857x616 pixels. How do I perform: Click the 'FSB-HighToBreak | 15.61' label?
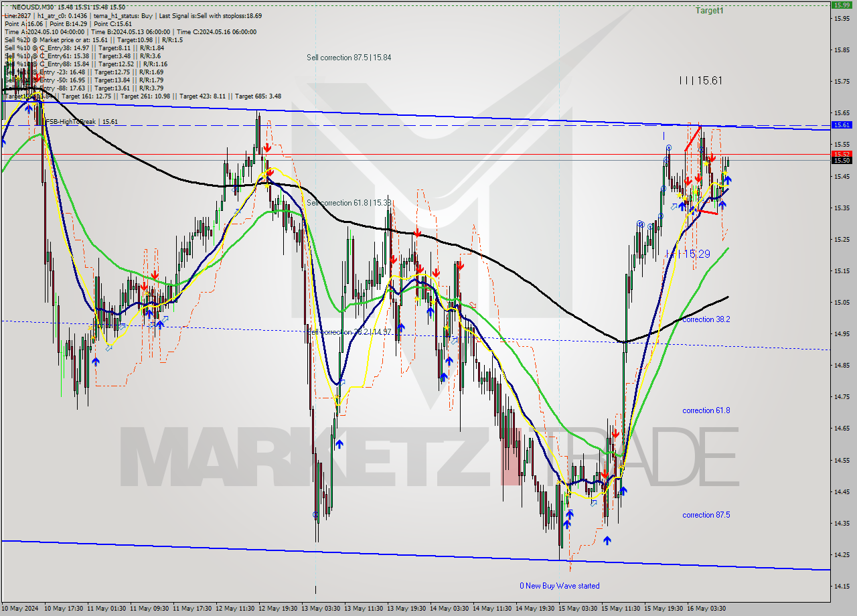coord(82,122)
